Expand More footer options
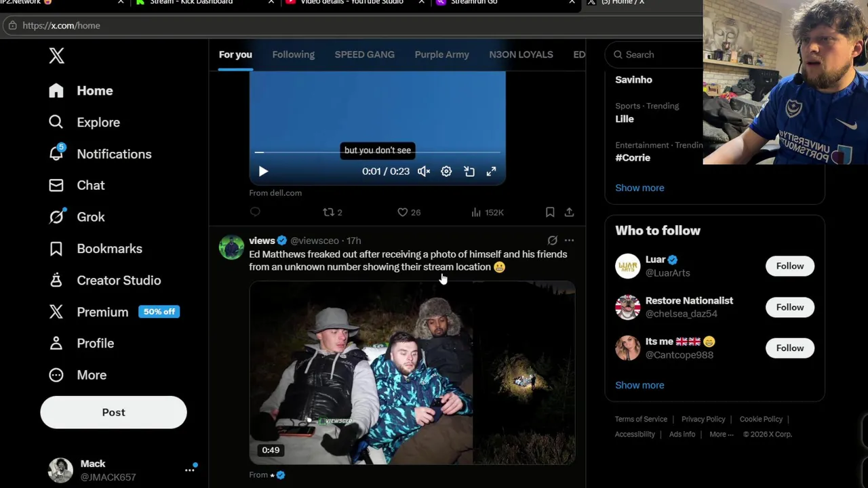The image size is (868, 488). [722, 434]
